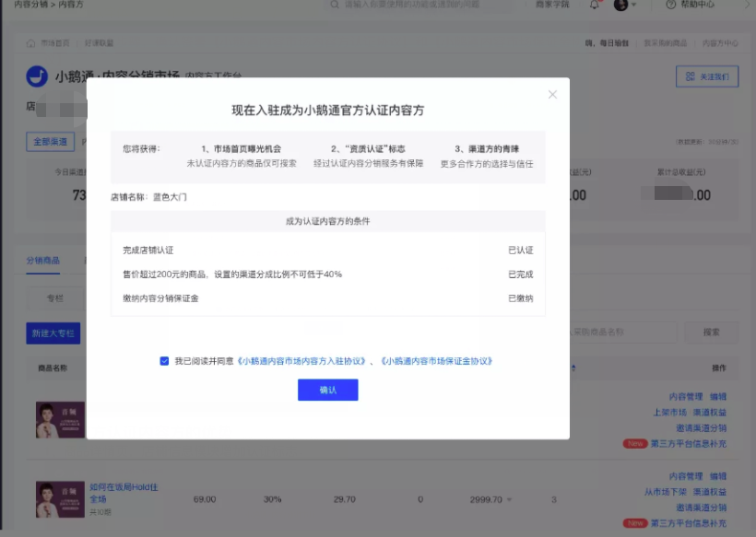This screenshot has width=756, height=537.
Task: Focus the top search input field
Action: [x=419, y=5]
